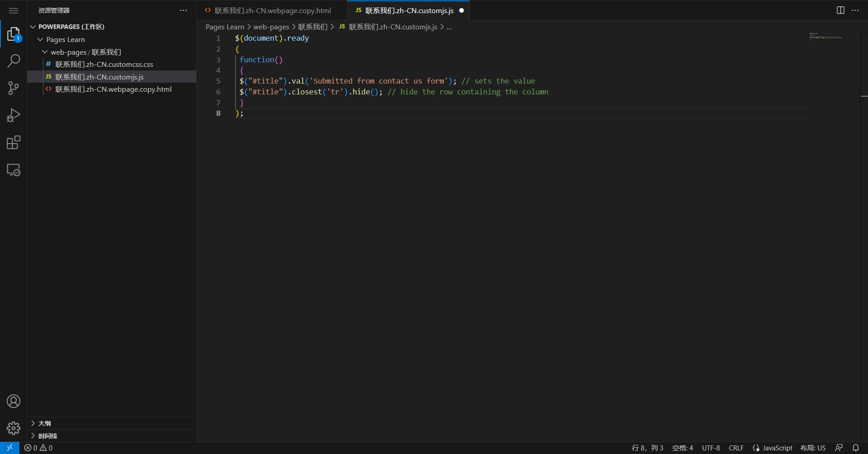Click the notifications bell in status bar
The height and width of the screenshot is (454, 868).
pyautogui.click(x=856, y=448)
